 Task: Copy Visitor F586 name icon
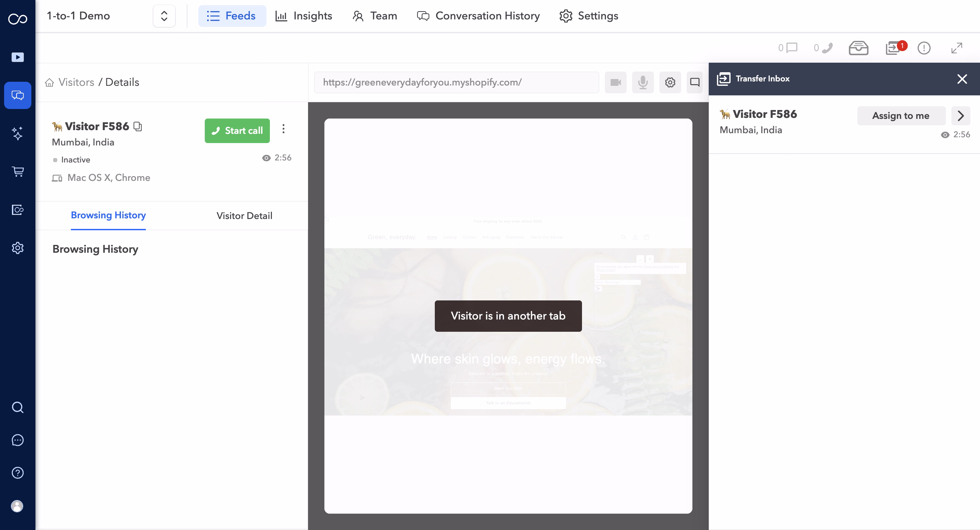coord(138,126)
